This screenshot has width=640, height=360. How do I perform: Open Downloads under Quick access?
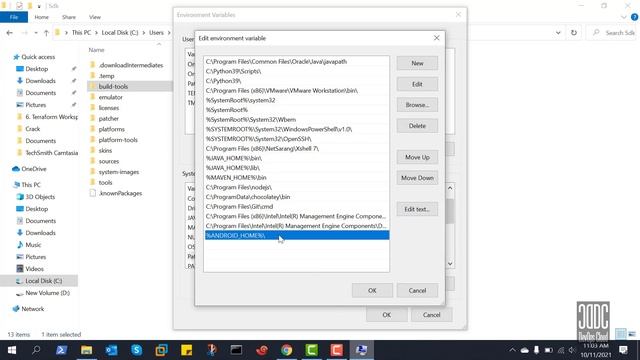tap(40, 81)
